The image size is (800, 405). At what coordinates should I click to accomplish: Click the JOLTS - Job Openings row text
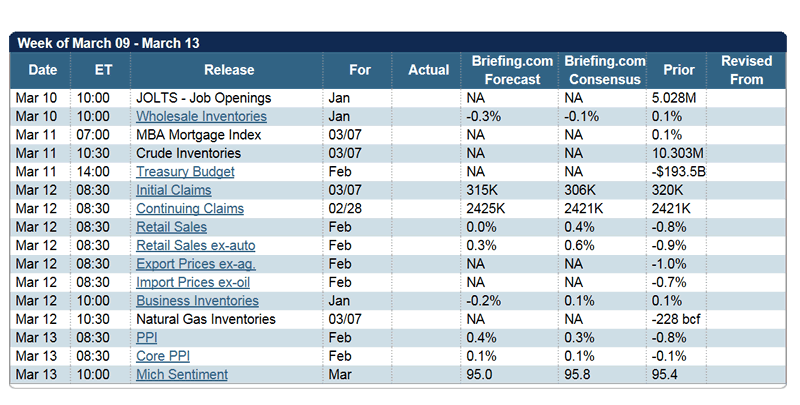click(204, 99)
